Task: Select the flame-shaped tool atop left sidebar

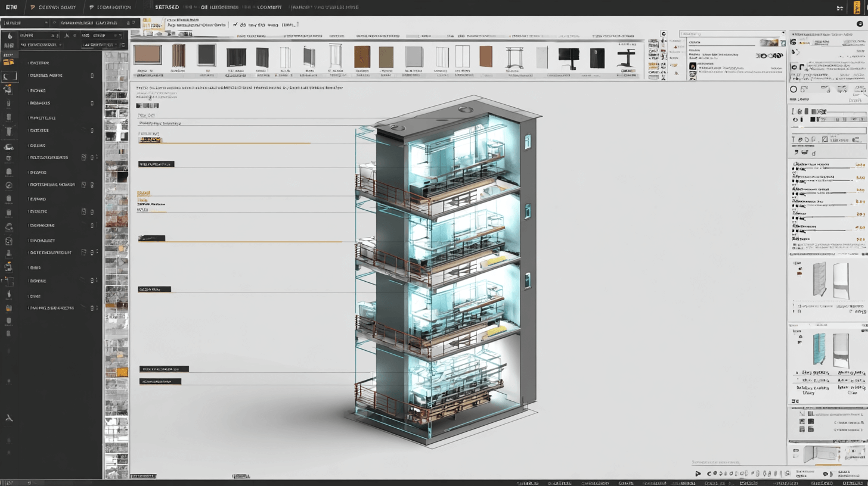Action: click(x=9, y=36)
